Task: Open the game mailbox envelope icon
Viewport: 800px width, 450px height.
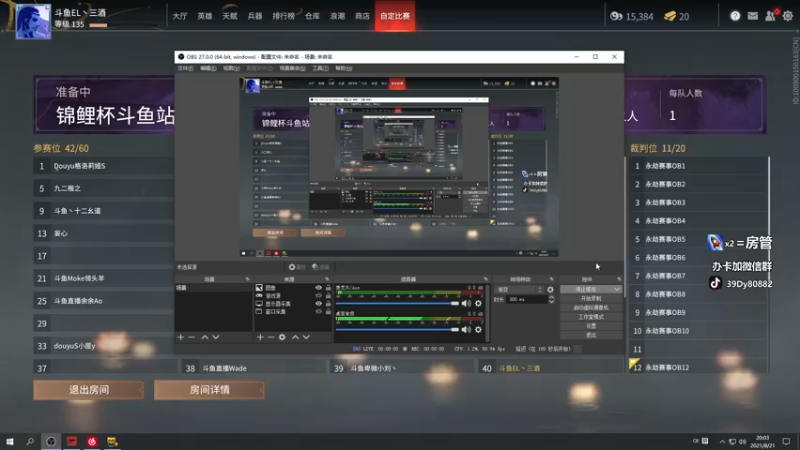Action: [753, 16]
